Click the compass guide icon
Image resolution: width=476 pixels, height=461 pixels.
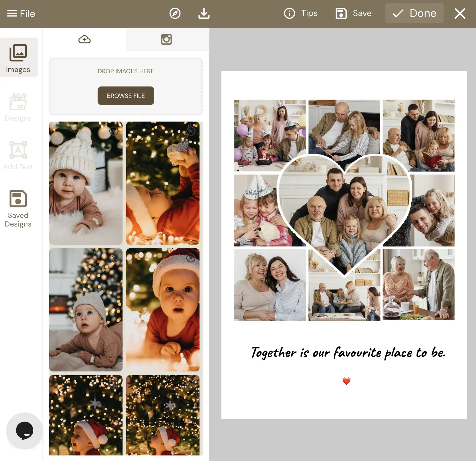coord(175,14)
